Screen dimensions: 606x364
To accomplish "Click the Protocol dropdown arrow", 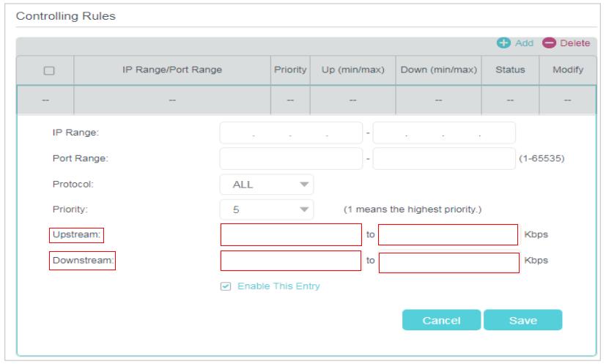I will pos(304,185).
